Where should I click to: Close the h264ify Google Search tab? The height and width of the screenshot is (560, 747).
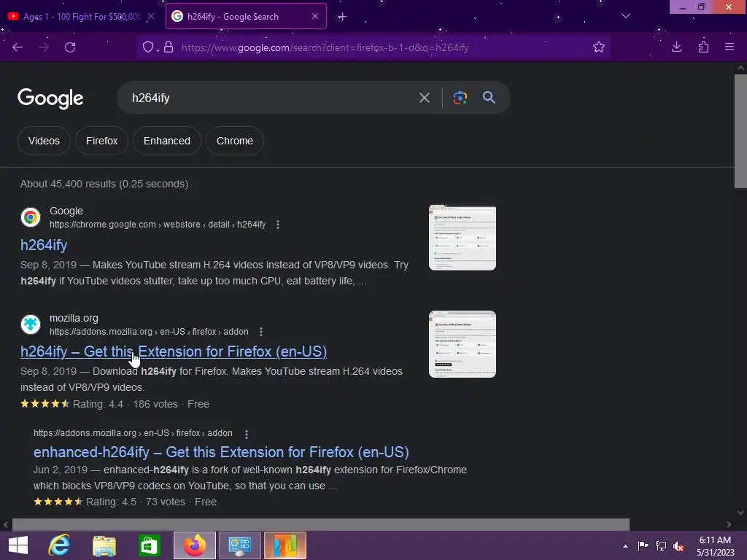click(315, 16)
